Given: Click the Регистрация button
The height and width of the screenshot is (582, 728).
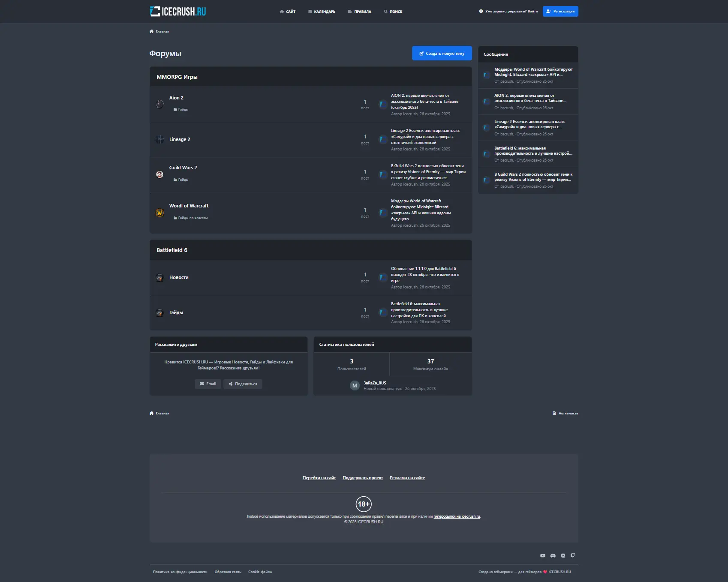Looking at the screenshot, I should point(560,12).
